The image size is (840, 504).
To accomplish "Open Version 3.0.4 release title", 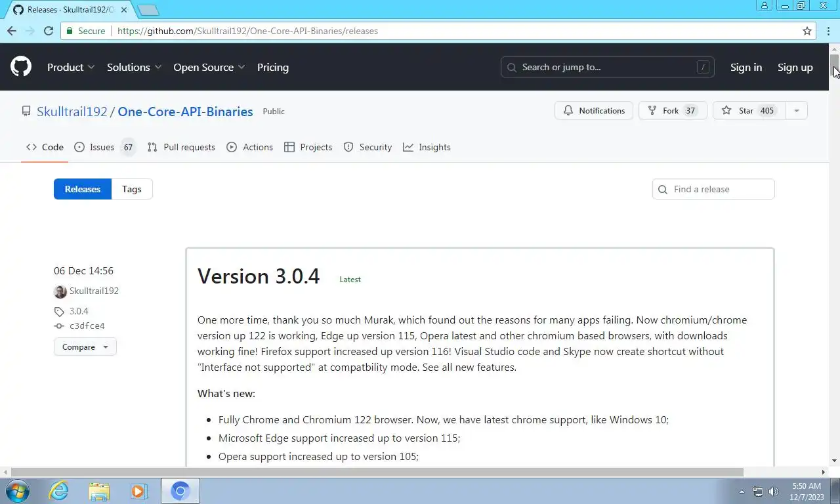I will point(259,276).
